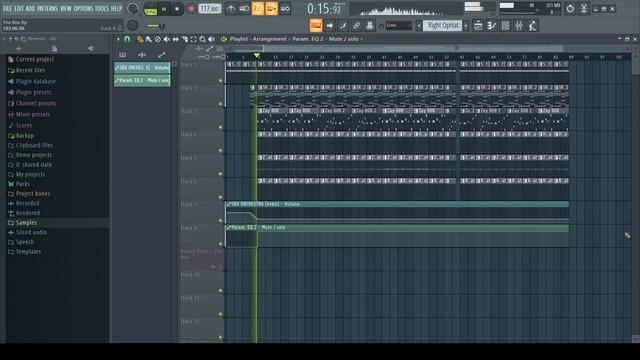640x360 pixels.
Task: Click the multilink to controllers icon
Action: [x=356, y=26]
